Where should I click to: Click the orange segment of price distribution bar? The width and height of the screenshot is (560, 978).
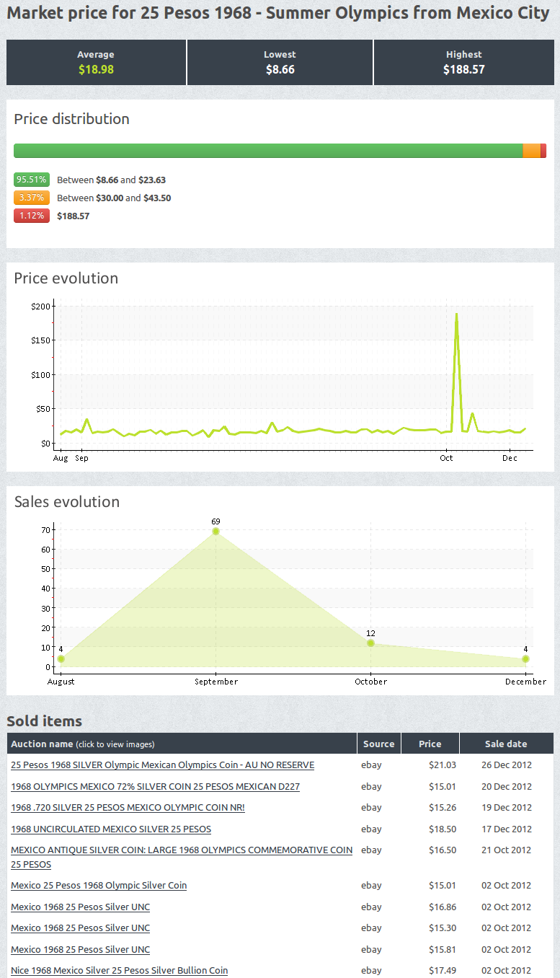tap(531, 151)
